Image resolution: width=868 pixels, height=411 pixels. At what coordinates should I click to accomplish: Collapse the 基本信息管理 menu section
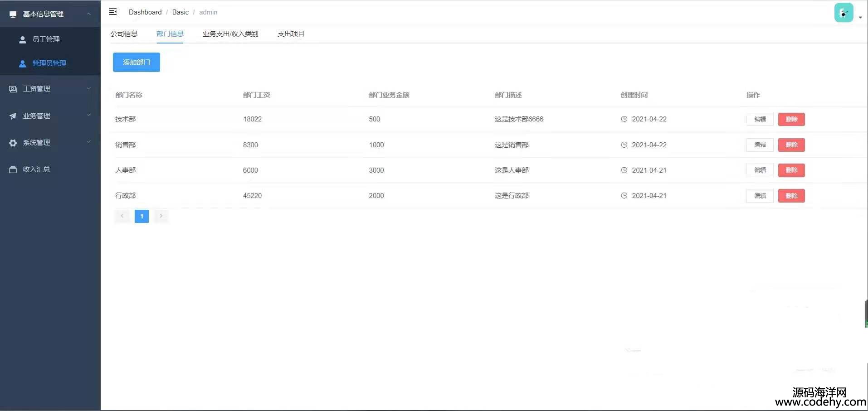pos(89,14)
